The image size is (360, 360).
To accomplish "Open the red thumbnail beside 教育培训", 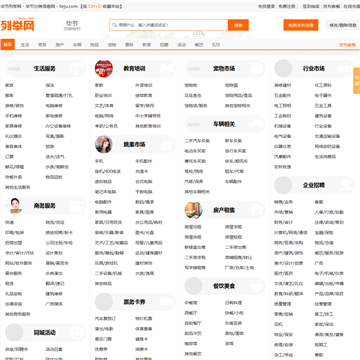I will (x=104, y=68).
